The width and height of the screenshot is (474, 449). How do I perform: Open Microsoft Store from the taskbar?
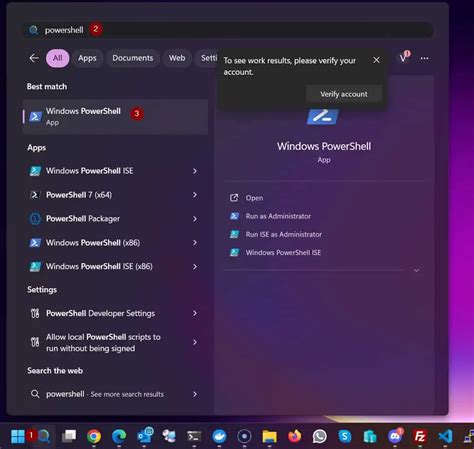[x=370, y=436]
